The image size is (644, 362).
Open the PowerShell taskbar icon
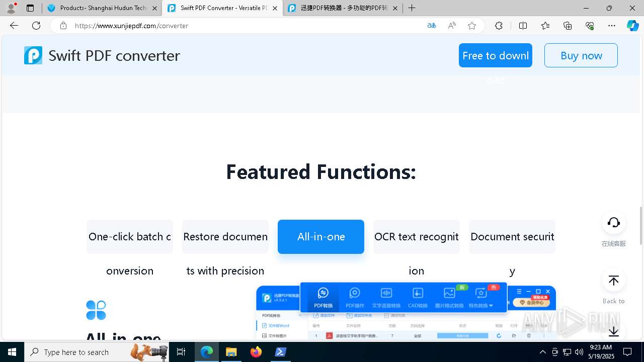pyautogui.click(x=281, y=352)
